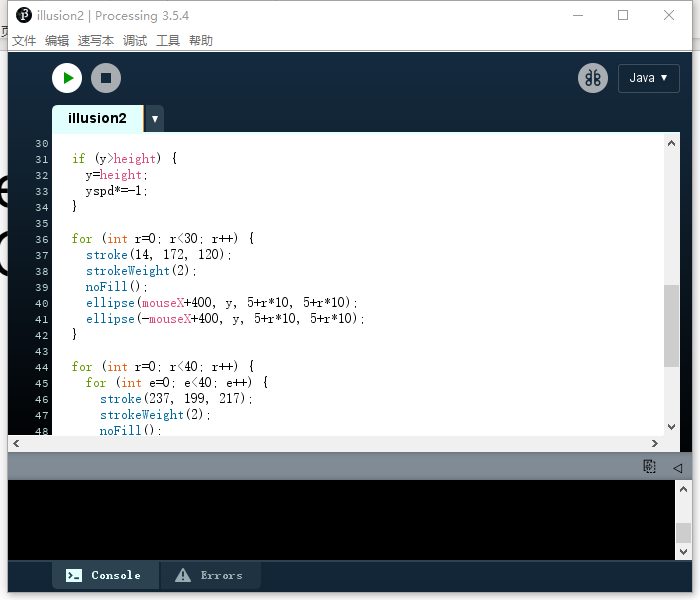700x600 pixels.
Task: Click line number 36 in the gutter
Action: (x=42, y=240)
